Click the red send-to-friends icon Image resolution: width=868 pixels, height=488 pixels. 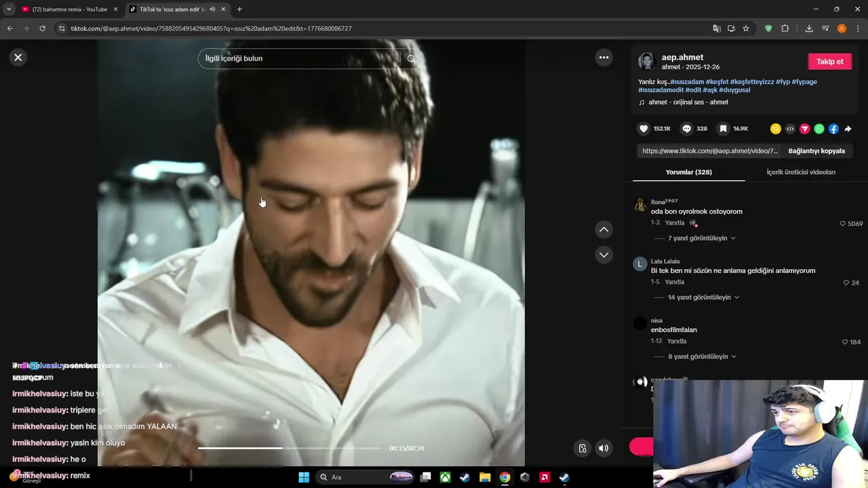click(805, 129)
